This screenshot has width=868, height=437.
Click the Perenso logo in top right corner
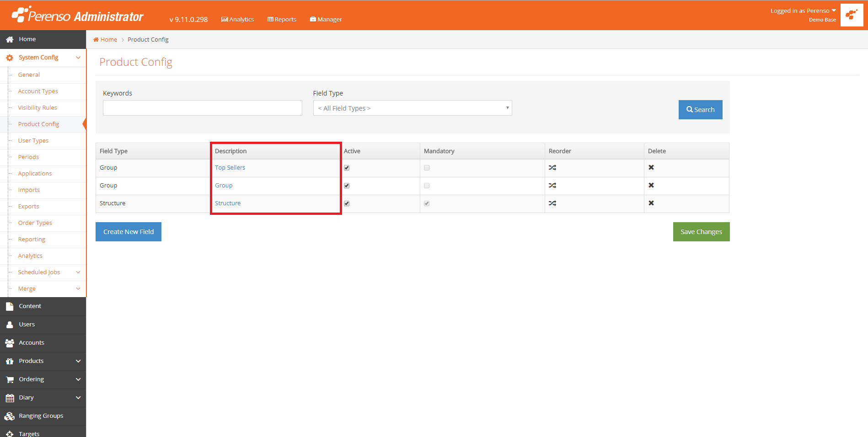pyautogui.click(x=852, y=15)
